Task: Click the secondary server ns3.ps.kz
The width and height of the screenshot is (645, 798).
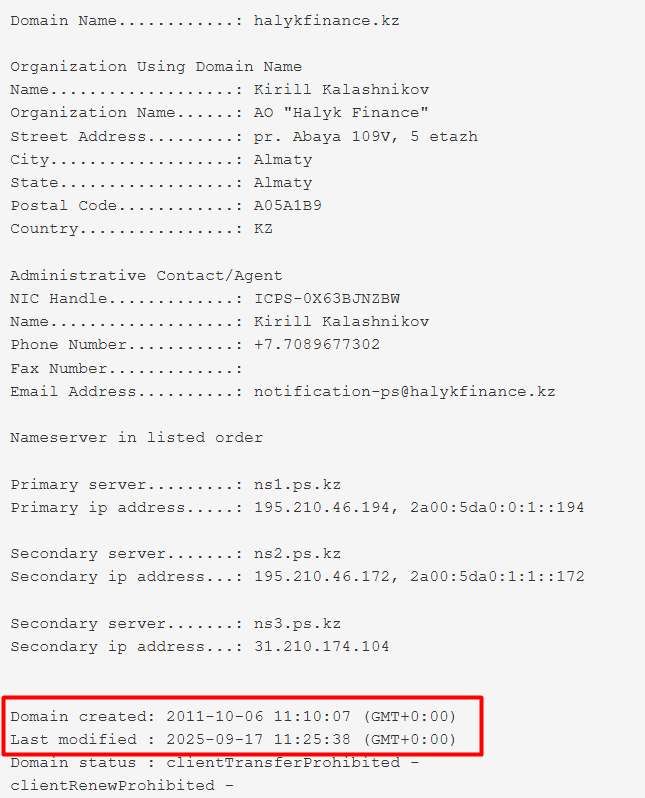Action: click(297, 623)
